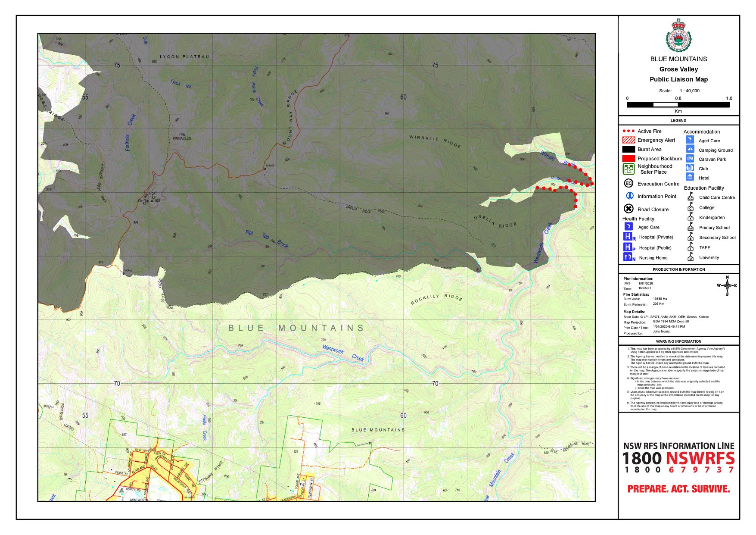This screenshot has height=535, width=756.
Task: Click the "Grose Valley" title text
Action: point(678,69)
